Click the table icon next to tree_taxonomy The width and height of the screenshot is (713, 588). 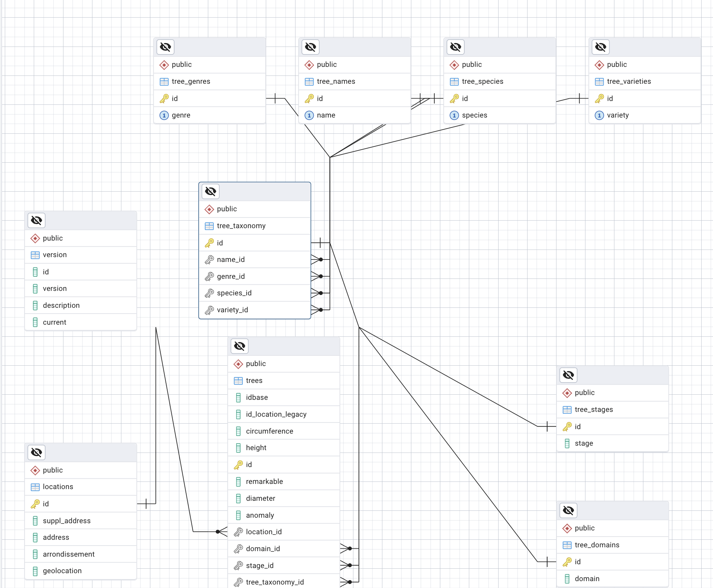[x=209, y=226]
